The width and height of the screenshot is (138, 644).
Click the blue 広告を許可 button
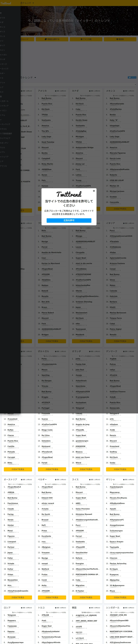69,220
